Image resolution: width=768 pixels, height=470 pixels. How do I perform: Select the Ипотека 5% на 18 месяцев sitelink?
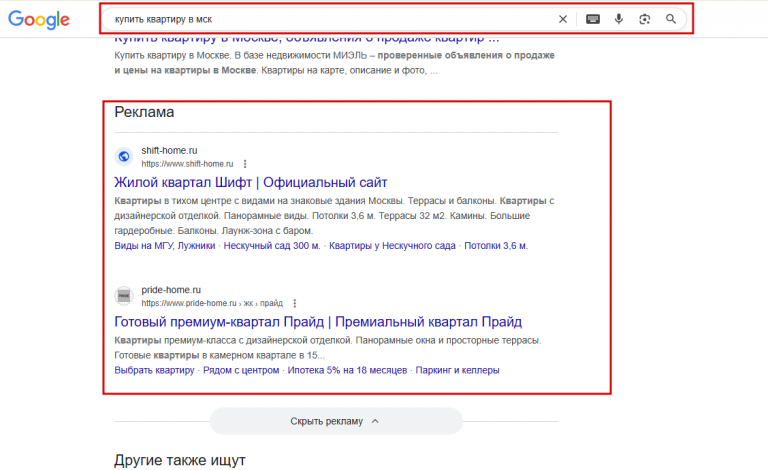click(x=347, y=371)
